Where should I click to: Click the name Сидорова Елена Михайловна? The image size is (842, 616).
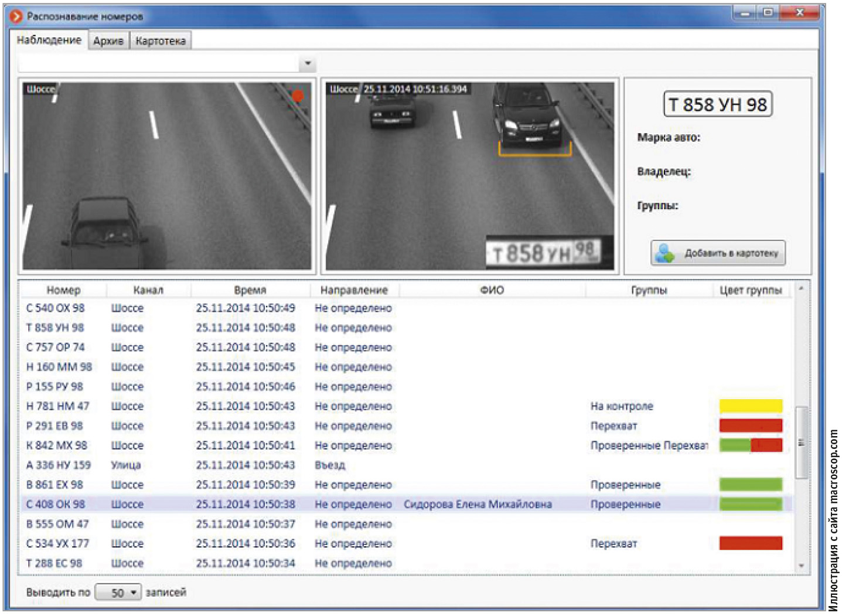coord(478,504)
